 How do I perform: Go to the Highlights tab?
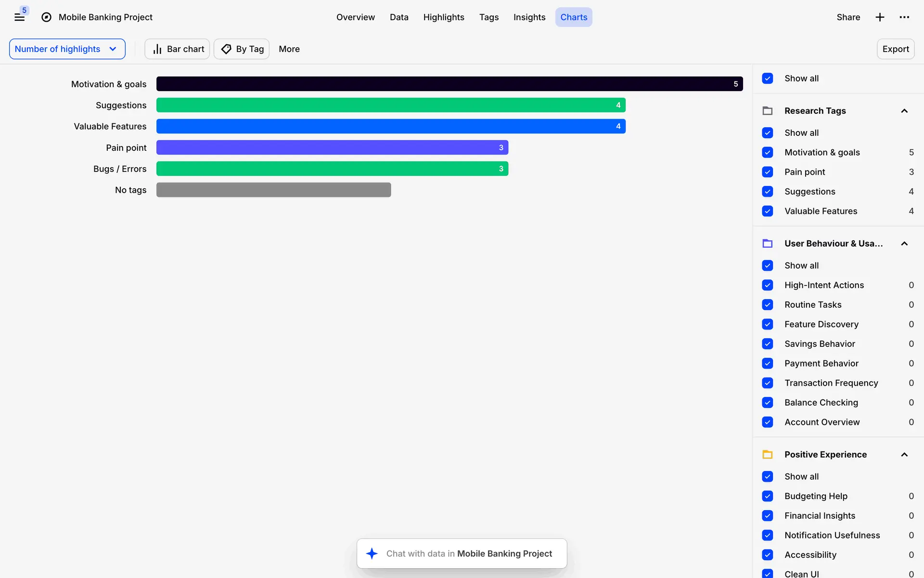point(443,17)
